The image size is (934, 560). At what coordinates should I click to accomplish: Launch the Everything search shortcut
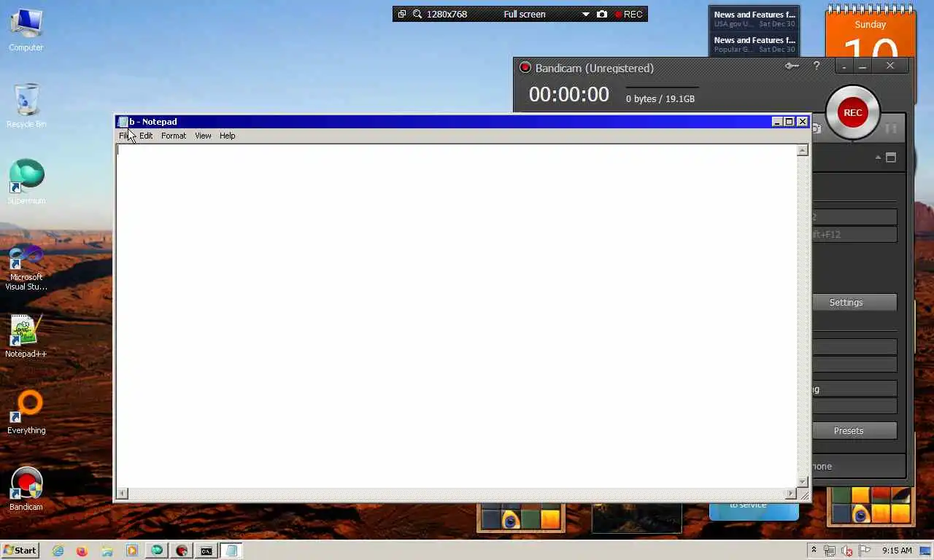(x=26, y=412)
